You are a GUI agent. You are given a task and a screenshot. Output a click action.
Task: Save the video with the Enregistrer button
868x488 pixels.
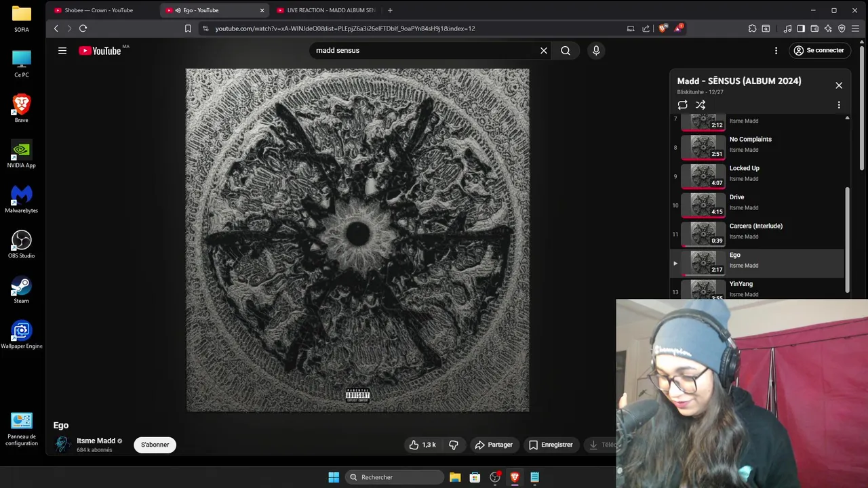coord(551,445)
